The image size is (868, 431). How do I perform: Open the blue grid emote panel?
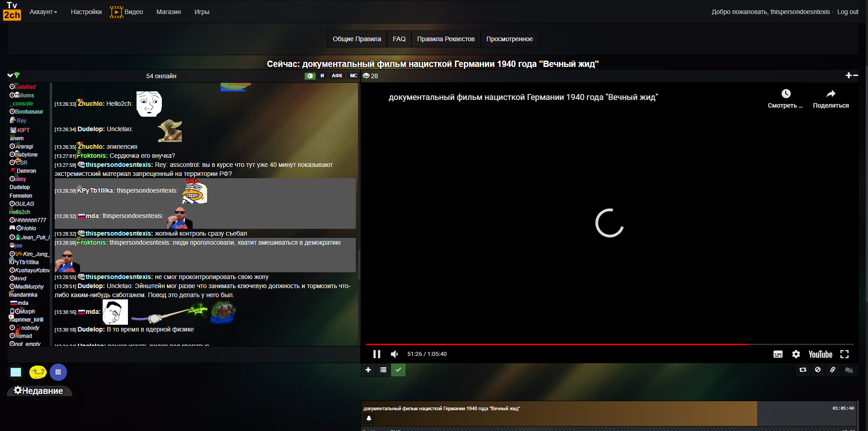[58, 372]
